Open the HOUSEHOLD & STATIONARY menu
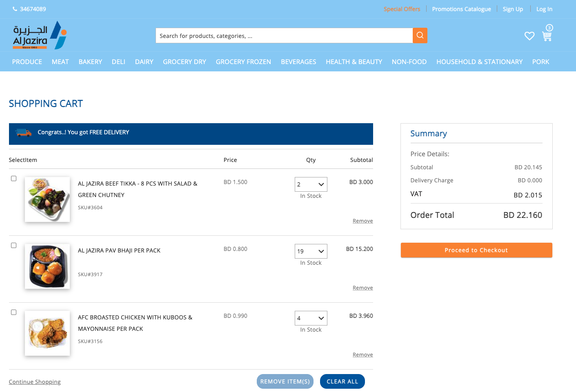576x392 pixels. click(x=479, y=62)
